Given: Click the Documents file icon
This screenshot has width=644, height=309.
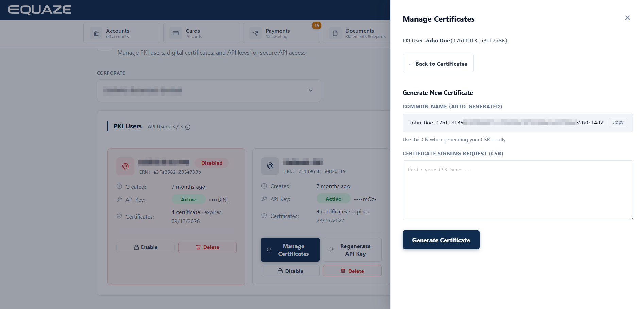Looking at the screenshot, I should pyautogui.click(x=335, y=33).
